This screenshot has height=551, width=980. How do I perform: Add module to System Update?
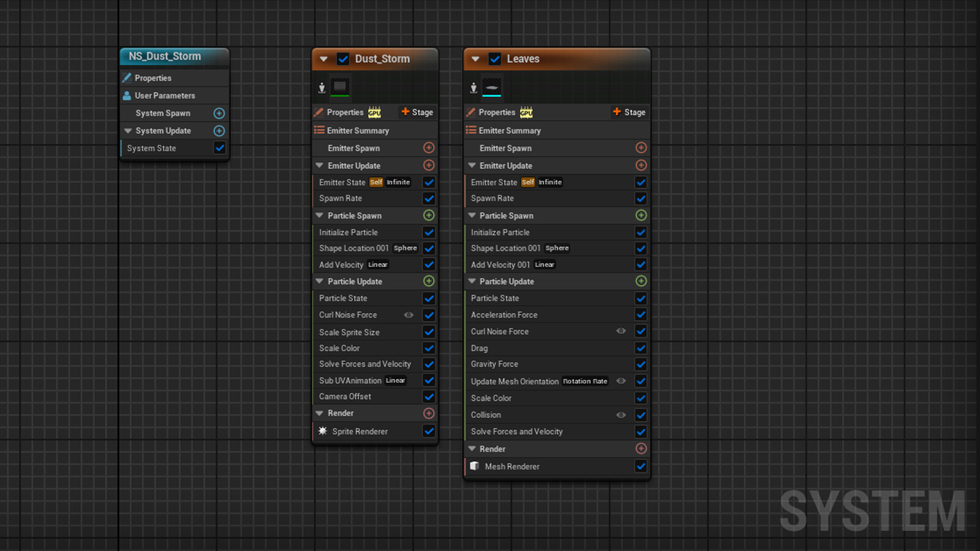tap(219, 130)
